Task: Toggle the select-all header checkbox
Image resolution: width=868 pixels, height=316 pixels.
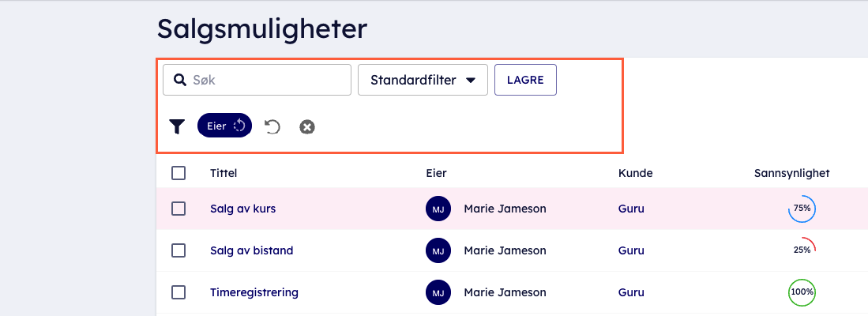Action: pos(178,173)
